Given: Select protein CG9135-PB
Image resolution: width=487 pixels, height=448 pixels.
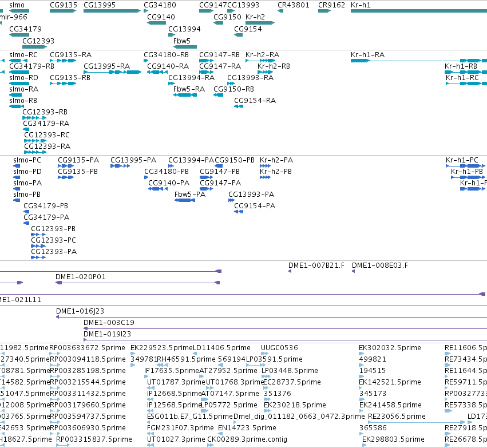Looking at the screenshot, I should [x=78, y=172].
